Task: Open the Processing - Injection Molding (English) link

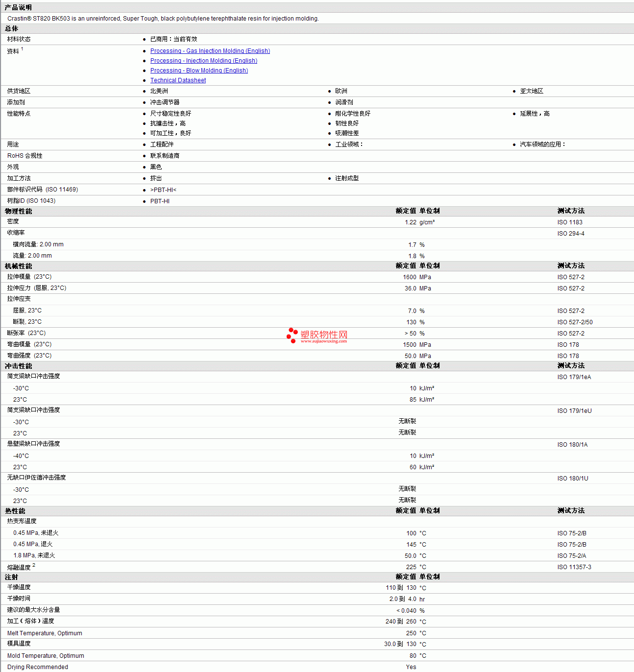Action: click(204, 61)
